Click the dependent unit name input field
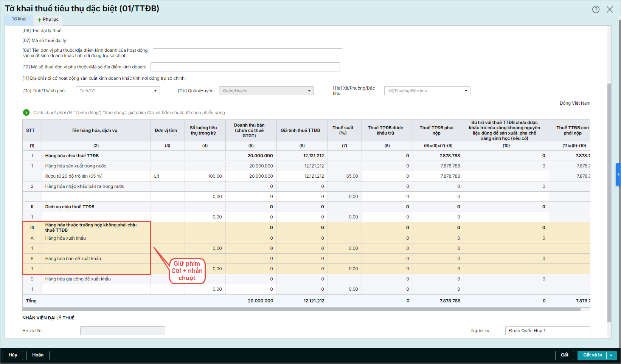The image size is (621, 364). 247,53
